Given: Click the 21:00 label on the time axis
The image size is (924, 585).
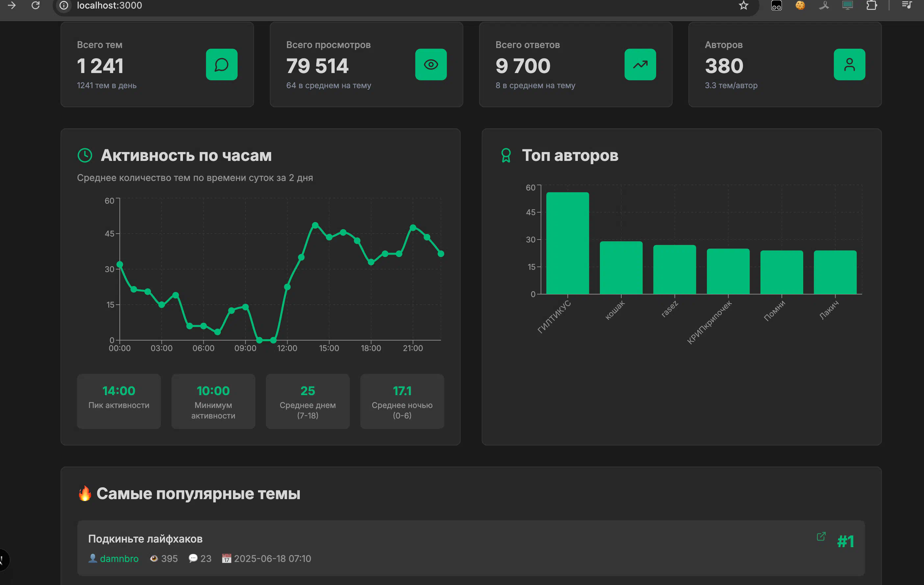Looking at the screenshot, I should [413, 348].
